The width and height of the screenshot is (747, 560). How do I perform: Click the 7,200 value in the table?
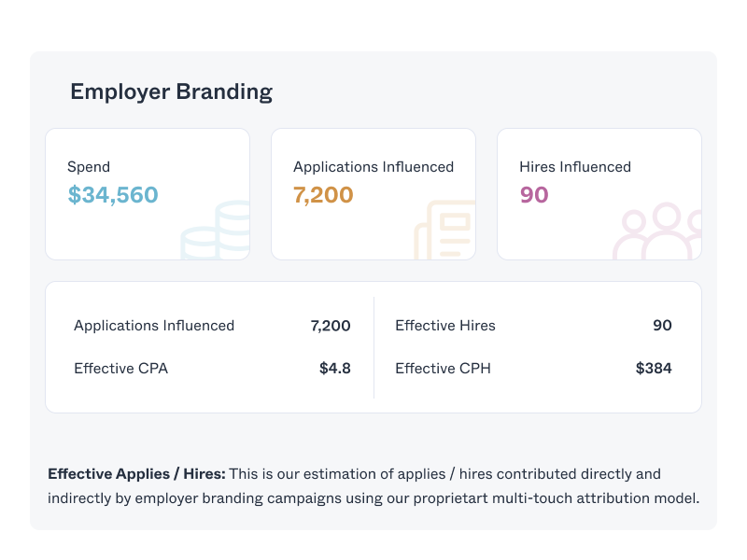[x=331, y=326]
